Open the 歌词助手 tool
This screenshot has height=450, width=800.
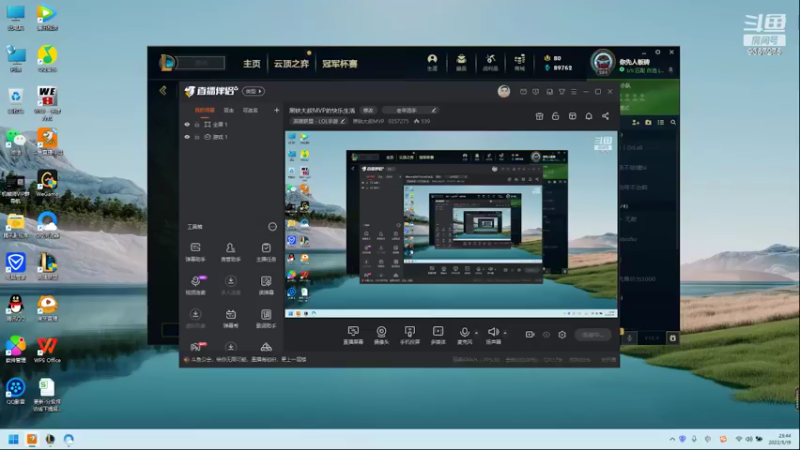tap(266, 318)
